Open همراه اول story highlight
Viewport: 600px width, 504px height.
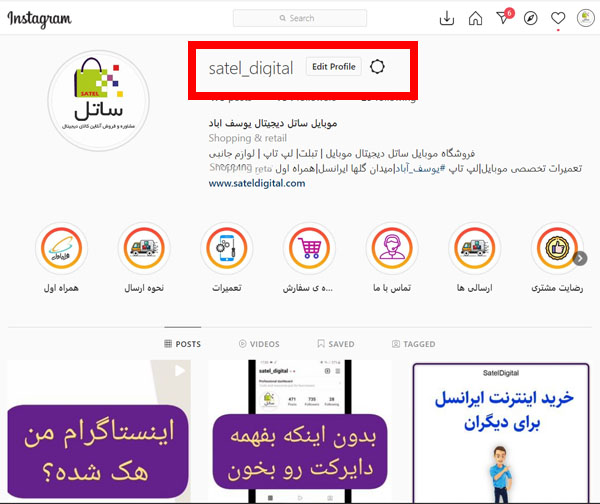[x=61, y=248]
